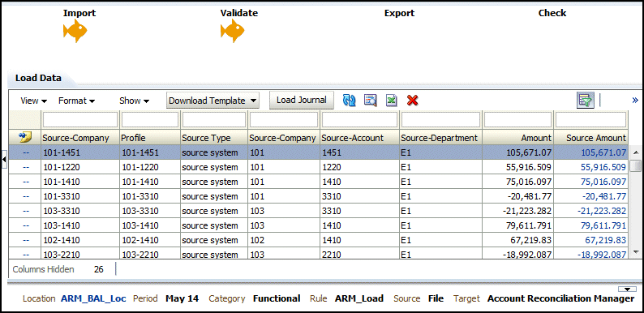Viewport: 644px width, 313px height.
Task: Click the 1451 Source-Account cell
Action: 360,152
